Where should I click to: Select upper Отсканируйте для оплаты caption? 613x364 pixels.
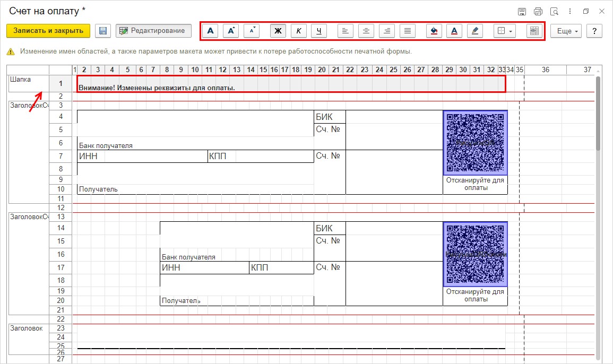[476, 184]
